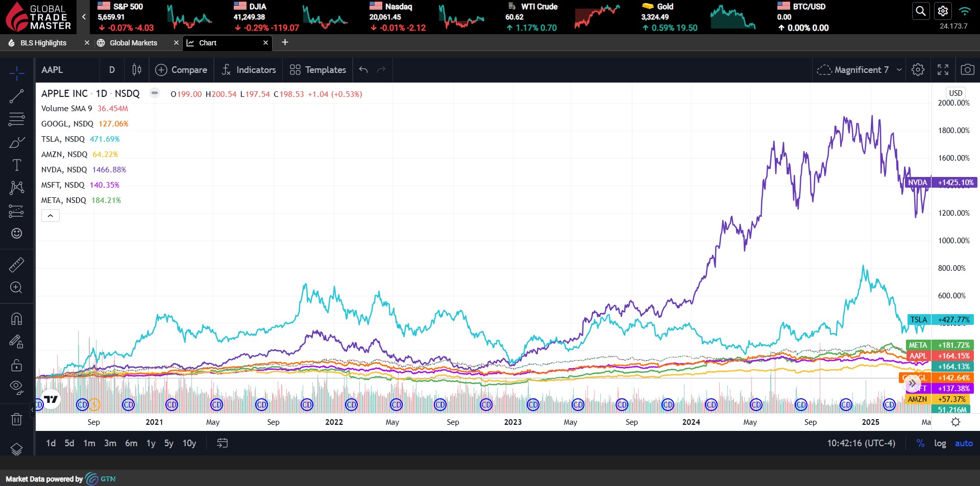Select the brush drawing tool

pos(16,142)
